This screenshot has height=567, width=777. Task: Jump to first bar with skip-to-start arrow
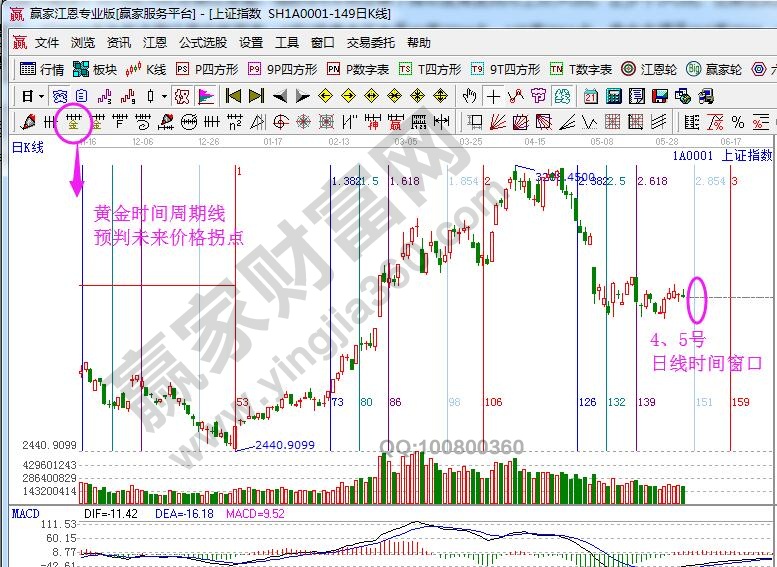233,97
